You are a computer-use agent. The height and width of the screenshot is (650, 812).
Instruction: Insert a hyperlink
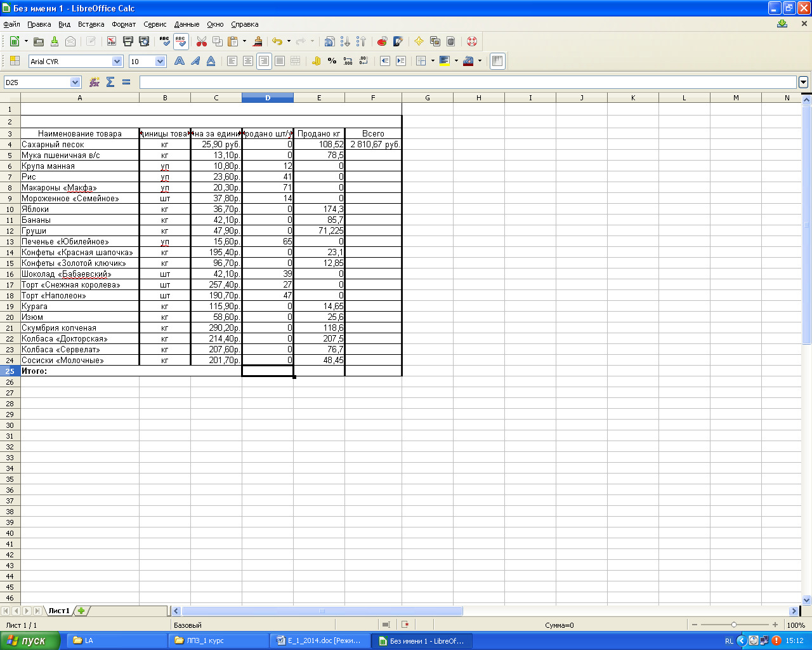329,41
